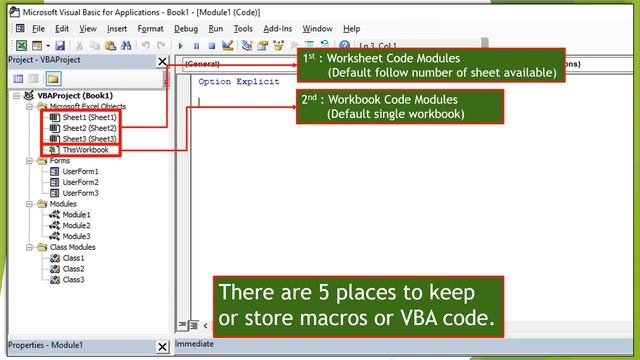Open Find with the binoculars icon
The height and width of the screenshot is (360, 640).
coord(126,45)
